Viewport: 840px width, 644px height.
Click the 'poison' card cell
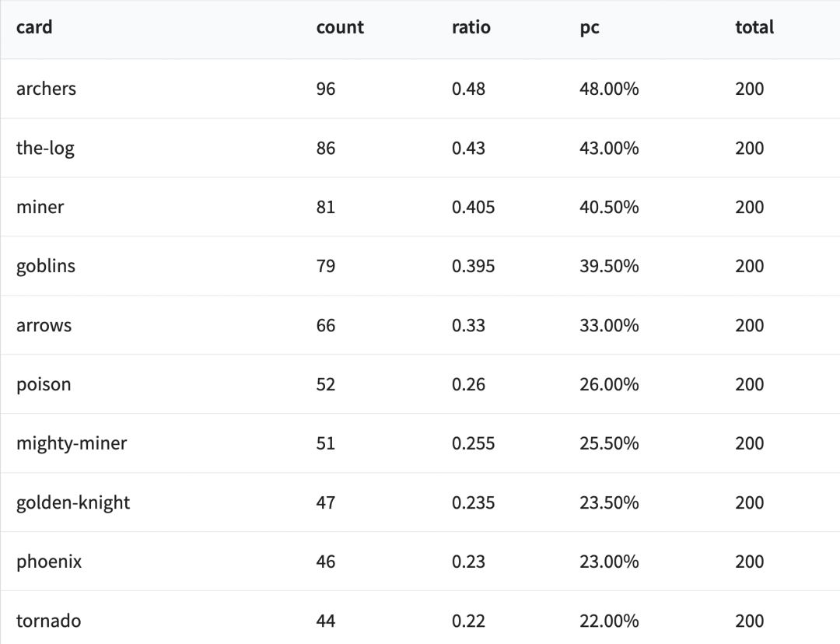coord(44,384)
